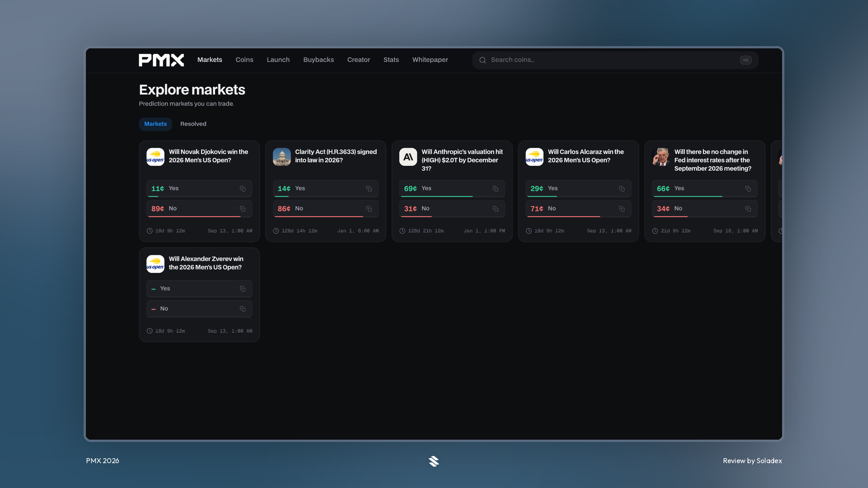Viewport: 868px width, 488px height.
Task: Click the clock icon on Djokovic card
Action: [x=150, y=231]
